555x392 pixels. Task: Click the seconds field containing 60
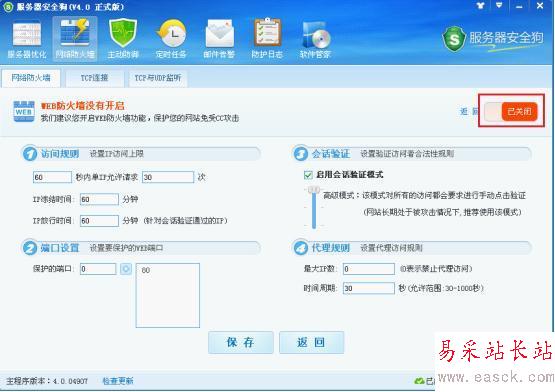[52, 177]
